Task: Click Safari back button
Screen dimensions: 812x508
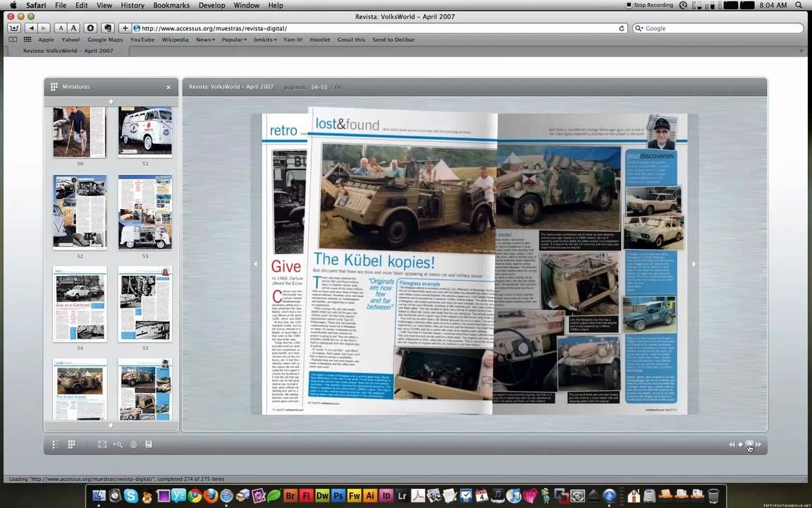Action: [x=32, y=28]
